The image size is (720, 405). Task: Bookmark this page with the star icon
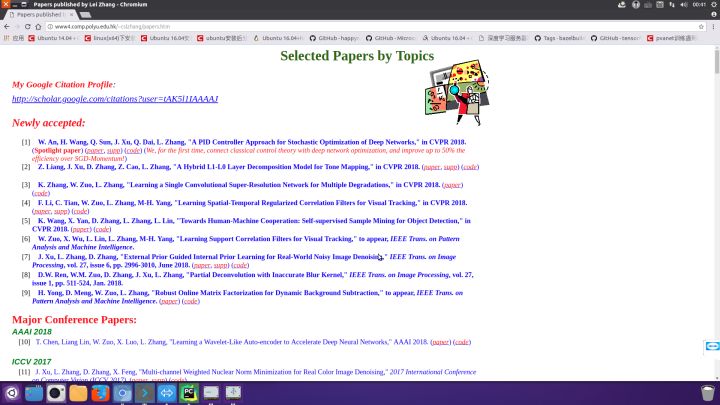[701, 27]
